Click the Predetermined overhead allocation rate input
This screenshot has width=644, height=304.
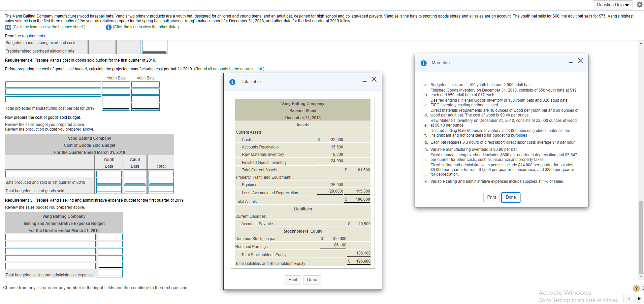(155, 49)
